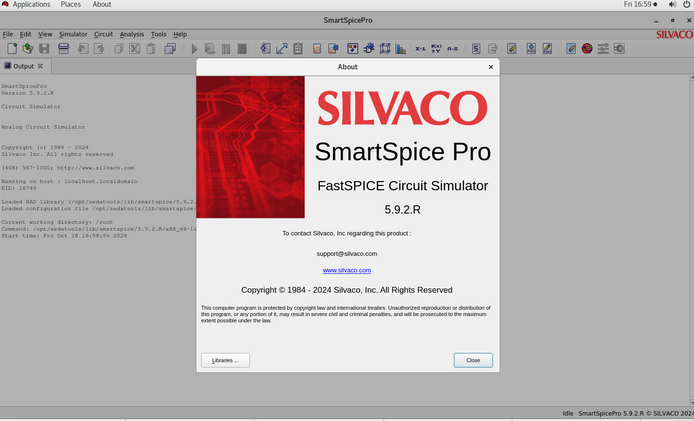Close the Output tab
The image size is (694, 421).
click(40, 66)
